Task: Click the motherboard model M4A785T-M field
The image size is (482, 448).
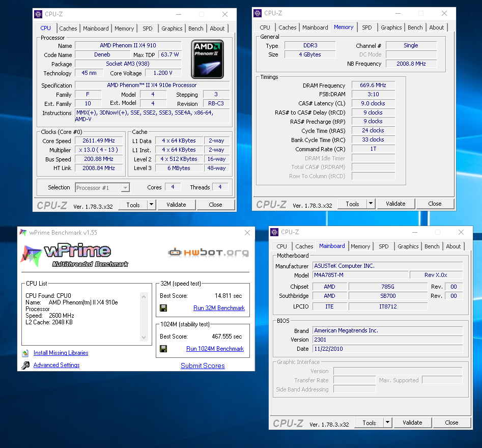Action: [x=360, y=275]
